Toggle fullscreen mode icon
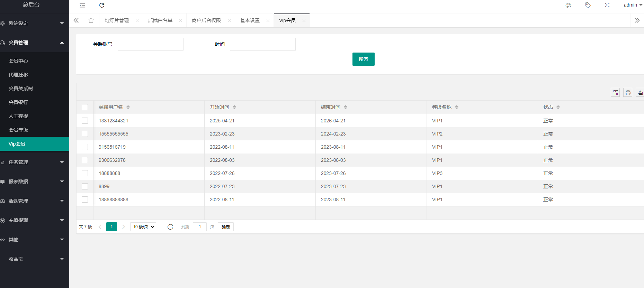The height and width of the screenshot is (288, 644). (x=607, y=5)
